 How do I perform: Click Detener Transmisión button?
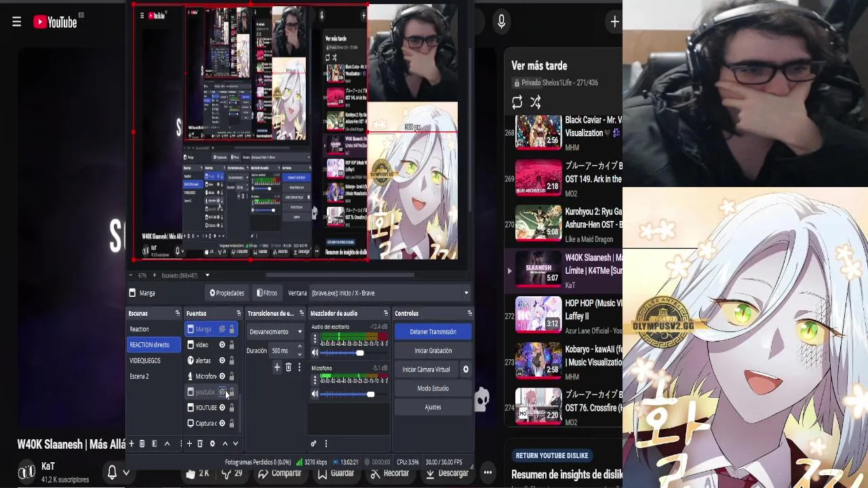pyautogui.click(x=433, y=331)
